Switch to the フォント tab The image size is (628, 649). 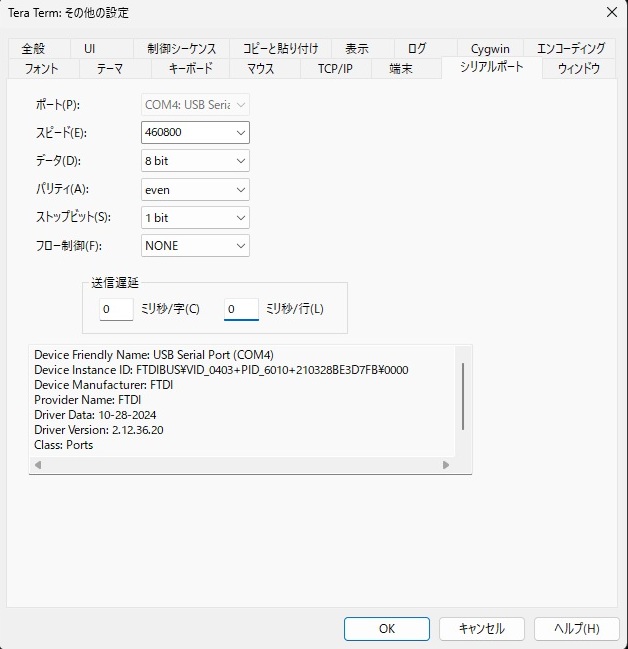41,69
